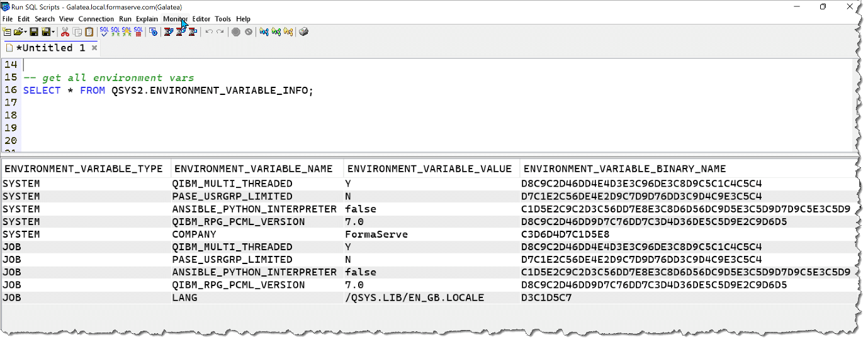Image resolution: width=868 pixels, height=342 pixels.
Task: Close the *Untitled 1 script tab
Action: [x=94, y=48]
